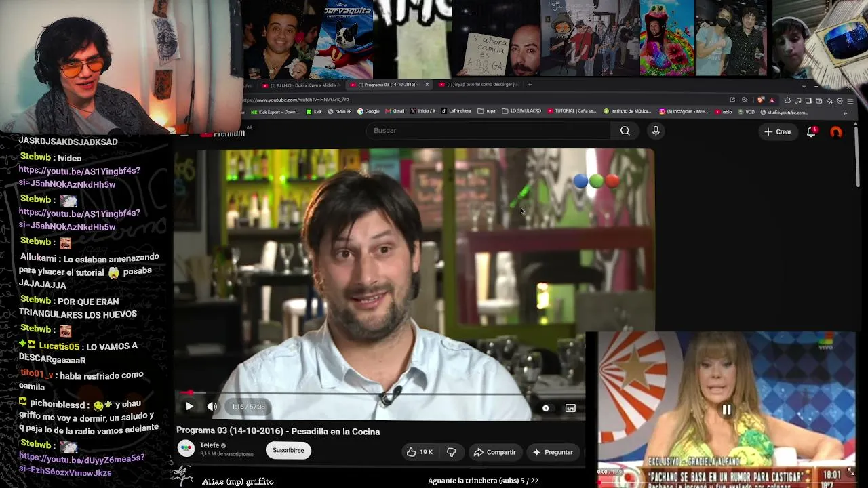868x488 pixels.
Task: Dislike the Pesadilla en la Cocina video
Action: click(451, 452)
